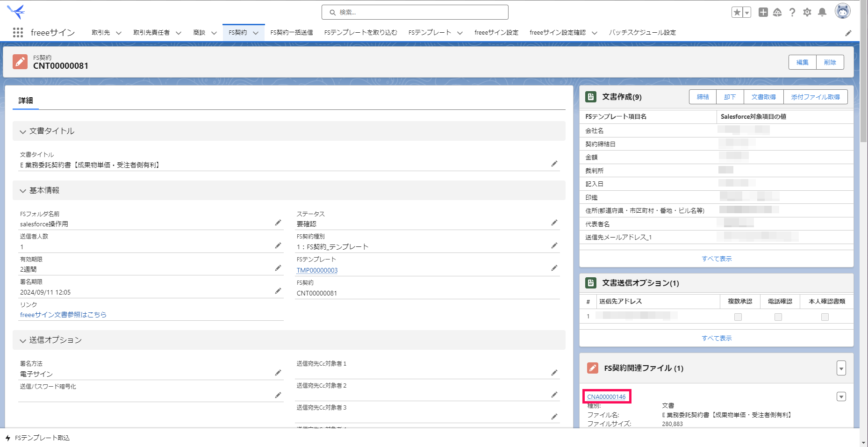
Task: Toggle the 電話確認 checkbox in row 1
Action: coord(778,317)
